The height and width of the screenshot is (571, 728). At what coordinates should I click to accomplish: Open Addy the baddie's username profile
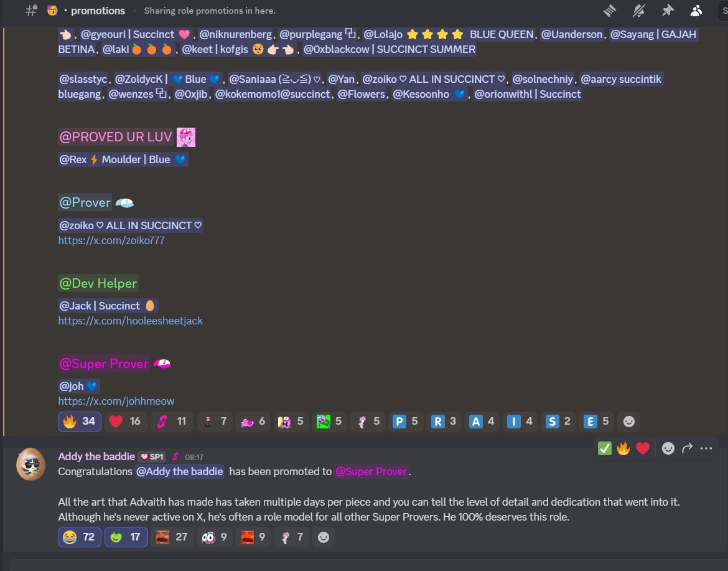96,456
